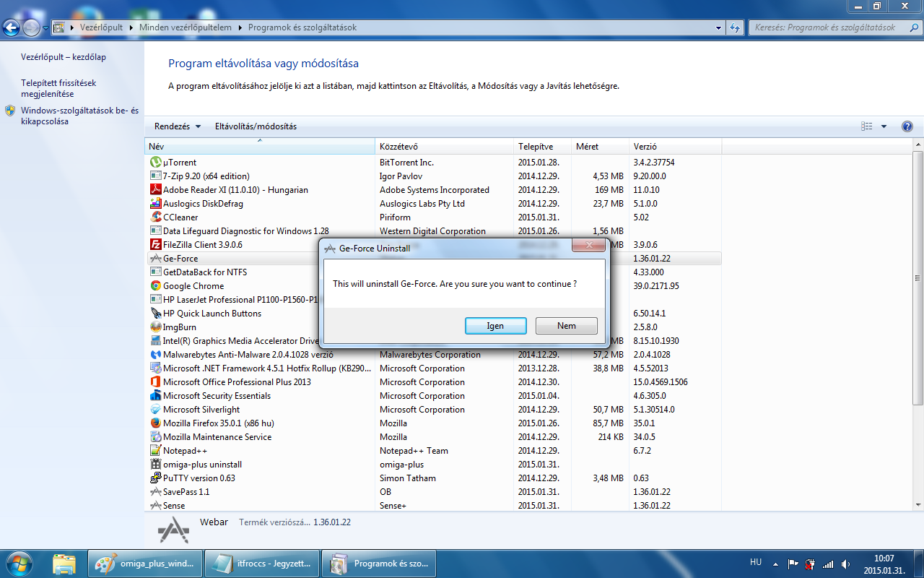Click the volume speaker tray icon
The width and height of the screenshot is (924, 578).
tap(845, 564)
